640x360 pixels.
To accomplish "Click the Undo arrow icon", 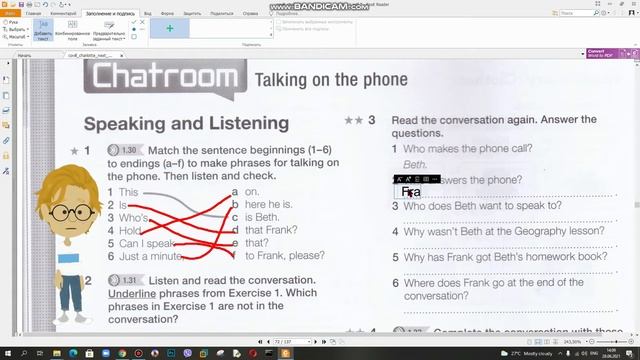I will click(x=45, y=4).
